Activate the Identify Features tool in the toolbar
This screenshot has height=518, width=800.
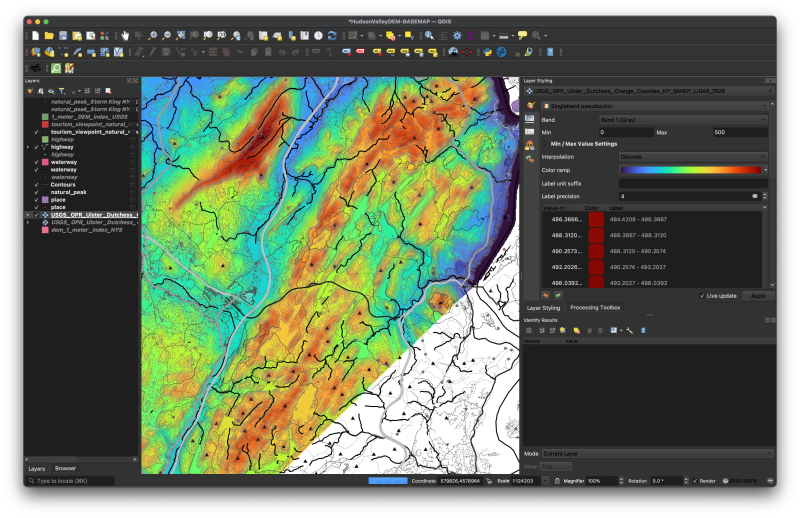(429, 36)
